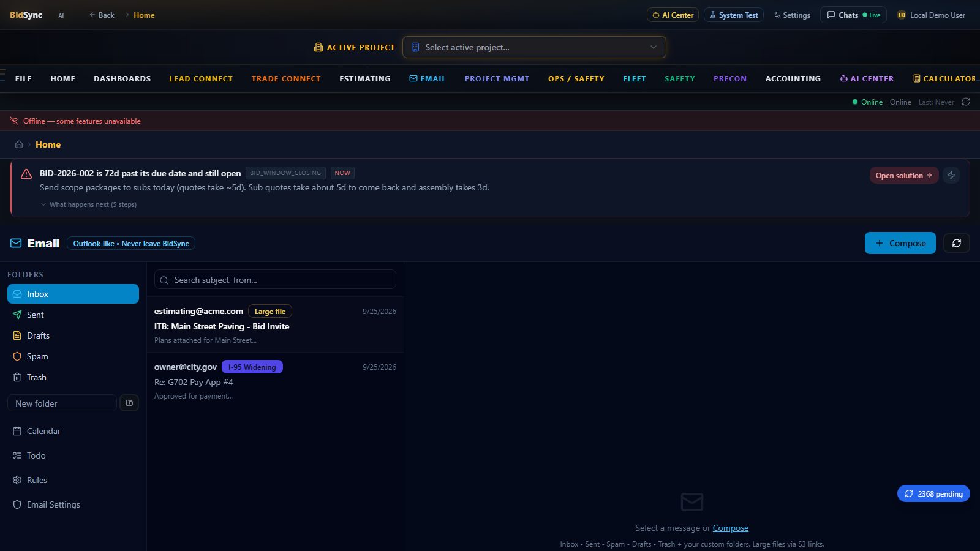The image size is (980, 551).
Task: Open the Spam folder
Action: [x=73, y=356]
